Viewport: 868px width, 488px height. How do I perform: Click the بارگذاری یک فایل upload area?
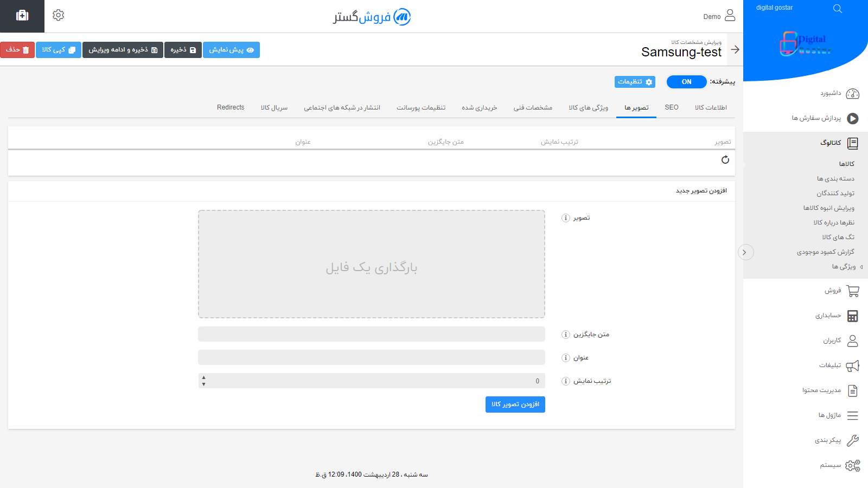pyautogui.click(x=372, y=265)
